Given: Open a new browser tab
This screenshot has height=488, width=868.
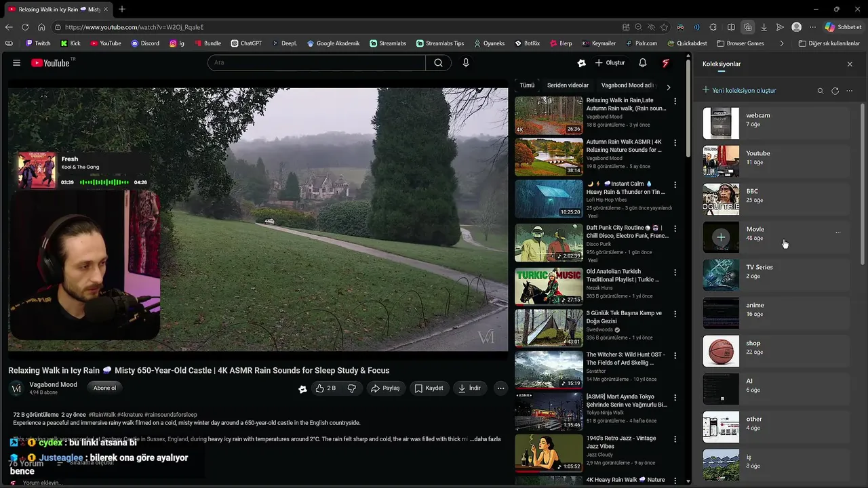Looking at the screenshot, I should click(x=122, y=9).
